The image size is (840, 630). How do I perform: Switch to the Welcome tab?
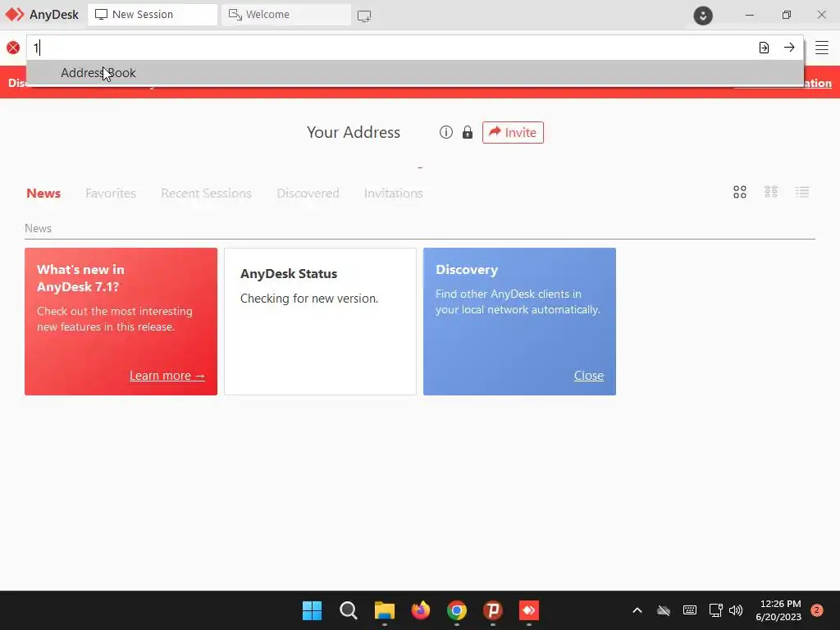click(x=286, y=15)
